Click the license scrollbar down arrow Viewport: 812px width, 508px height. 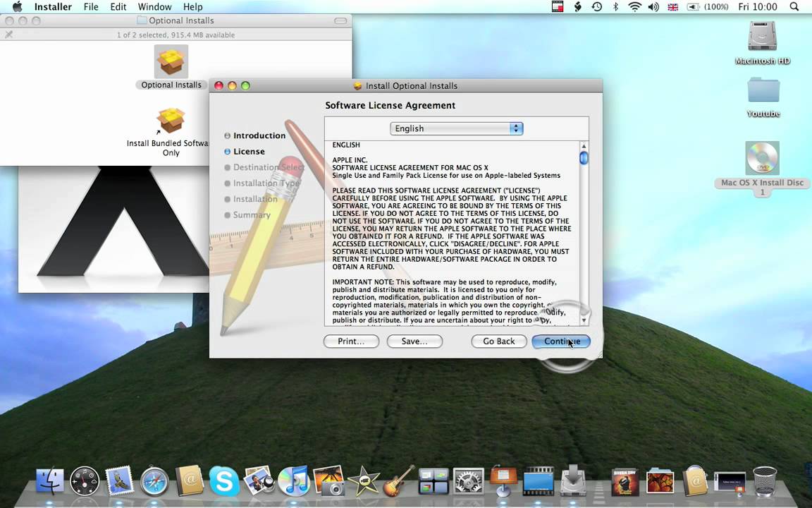(x=584, y=320)
